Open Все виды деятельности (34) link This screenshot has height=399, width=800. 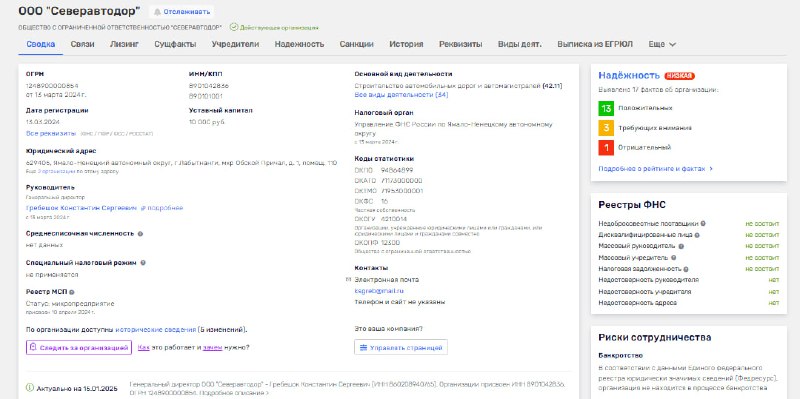(401, 95)
